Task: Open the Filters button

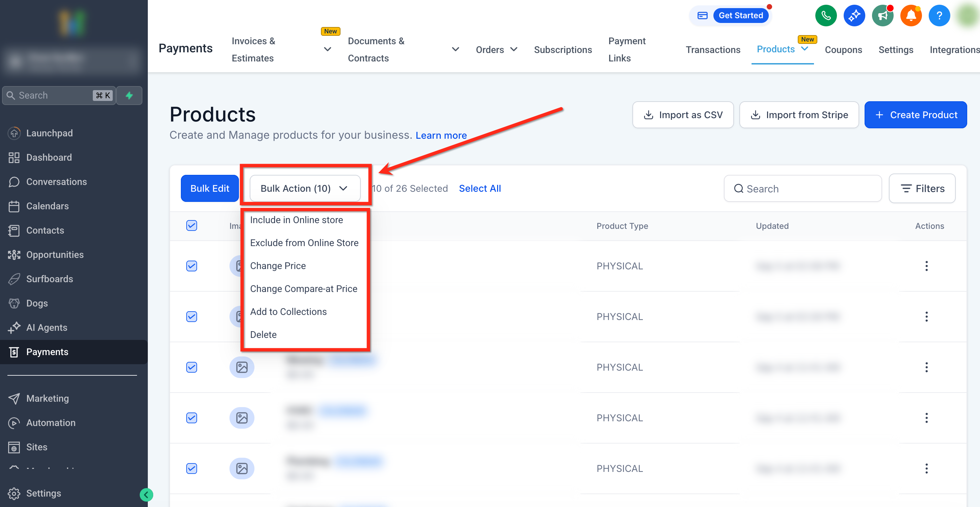Action: (x=922, y=188)
